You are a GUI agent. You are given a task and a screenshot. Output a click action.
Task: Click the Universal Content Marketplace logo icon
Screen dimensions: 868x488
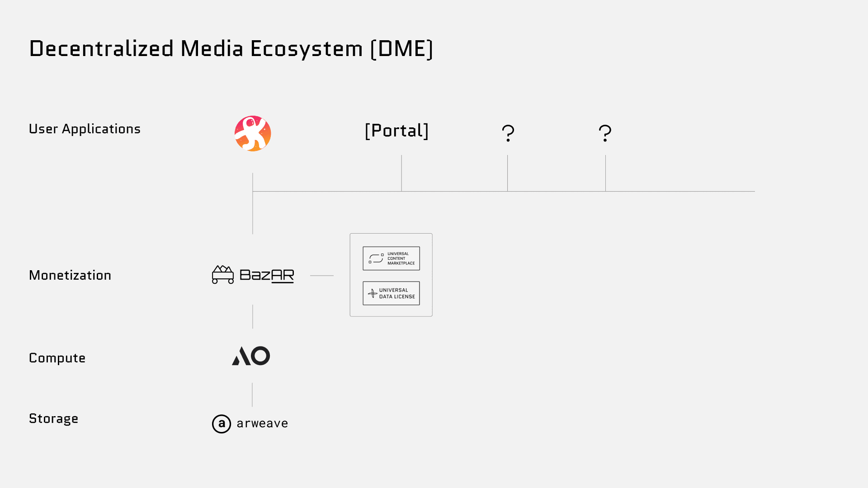click(376, 258)
